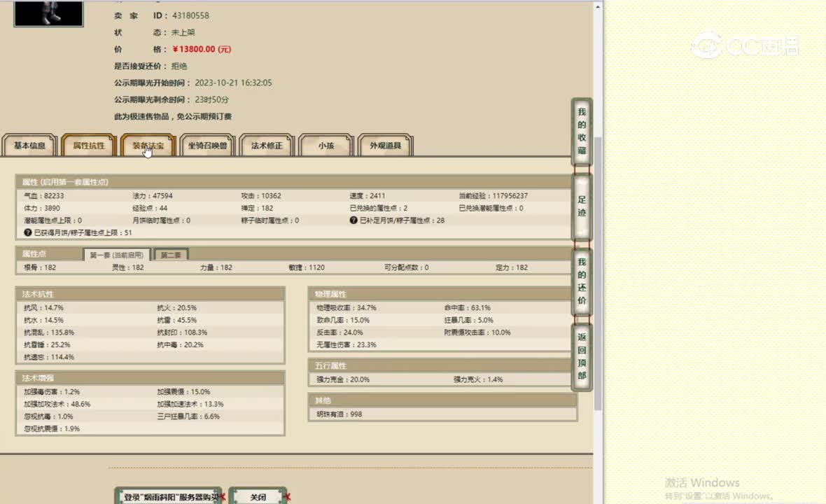Click 加强震慑：15.0% entry
826x504 pixels.
183,391
